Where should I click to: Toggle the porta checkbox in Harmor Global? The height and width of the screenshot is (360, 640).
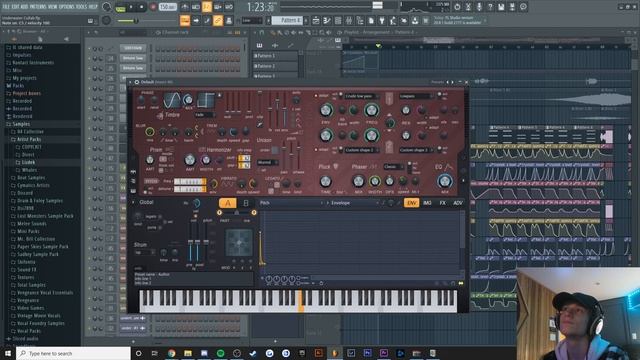[x=160, y=227]
